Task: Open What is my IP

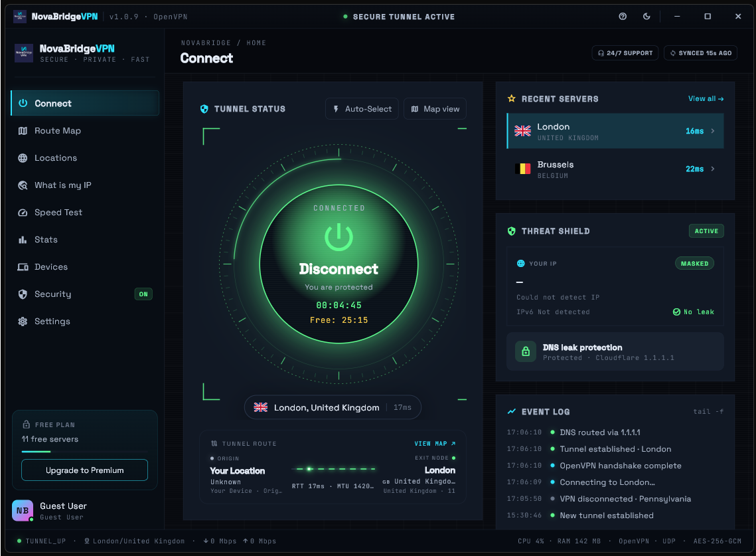Action: pyautogui.click(x=85, y=185)
